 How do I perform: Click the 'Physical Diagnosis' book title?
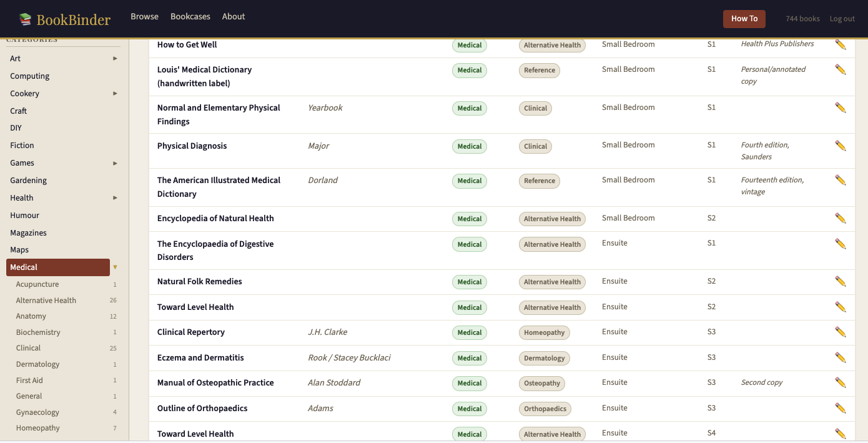click(x=192, y=146)
